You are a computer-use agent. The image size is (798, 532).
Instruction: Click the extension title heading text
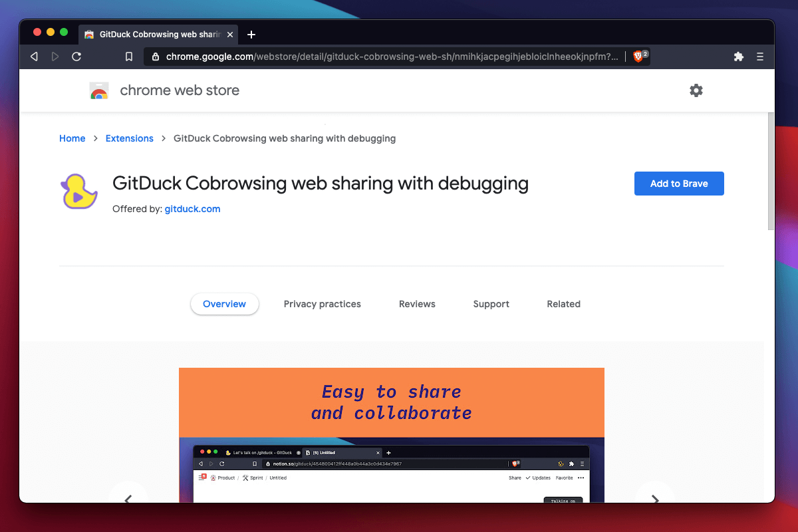pyautogui.click(x=321, y=184)
